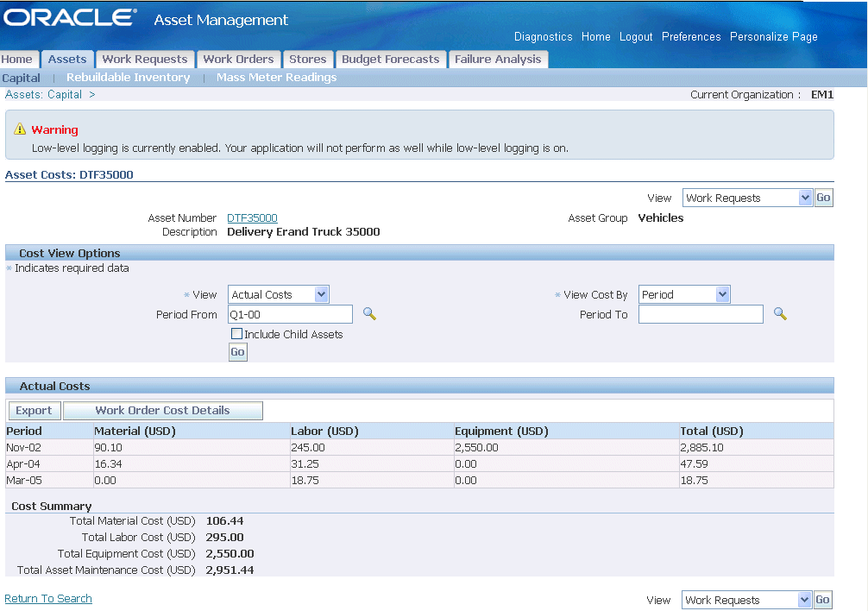The height and width of the screenshot is (611, 868).
Task: Open Preferences link
Action: (x=691, y=36)
